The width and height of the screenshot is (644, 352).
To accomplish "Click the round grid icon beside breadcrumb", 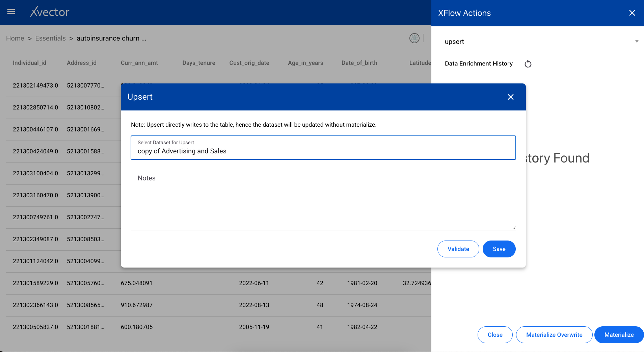I will (414, 38).
